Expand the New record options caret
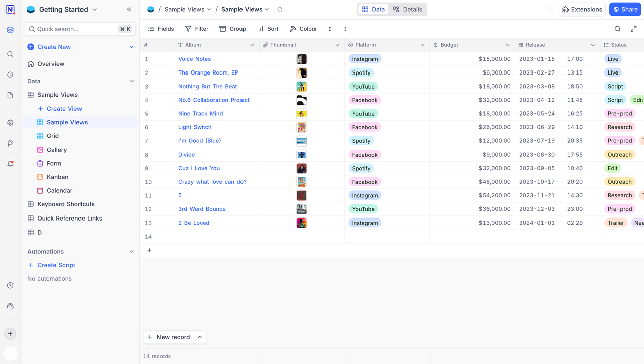This screenshot has width=644, height=364. pos(200,337)
